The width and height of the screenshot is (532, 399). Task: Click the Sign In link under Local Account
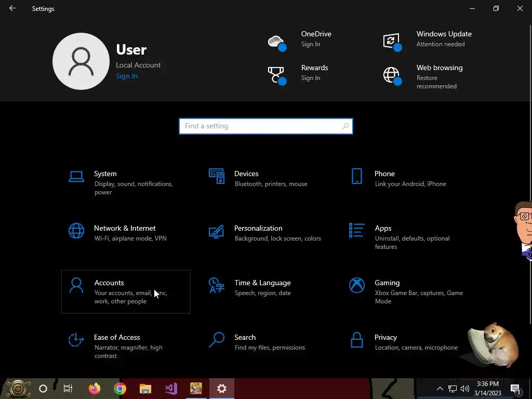[127, 76]
